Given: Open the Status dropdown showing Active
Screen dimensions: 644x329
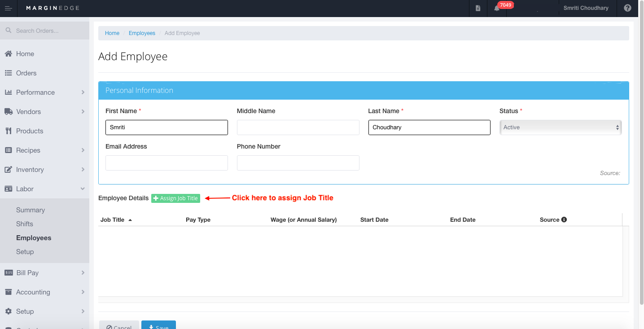Looking at the screenshot, I should coord(561,127).
